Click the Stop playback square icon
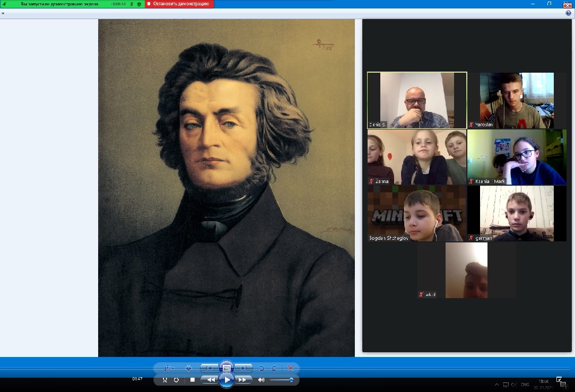The width and height of the screenshot is (575, 392). pyautogui.click(x=192, y=380)
